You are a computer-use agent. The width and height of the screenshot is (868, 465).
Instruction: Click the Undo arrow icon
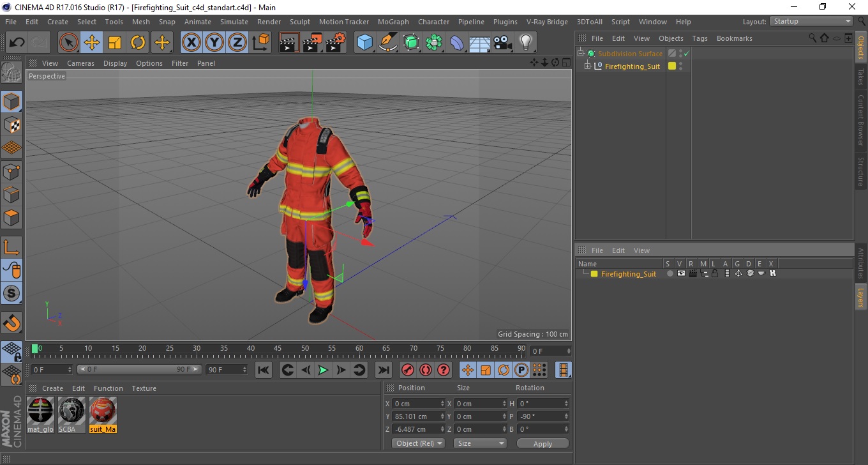coord(17,43)
